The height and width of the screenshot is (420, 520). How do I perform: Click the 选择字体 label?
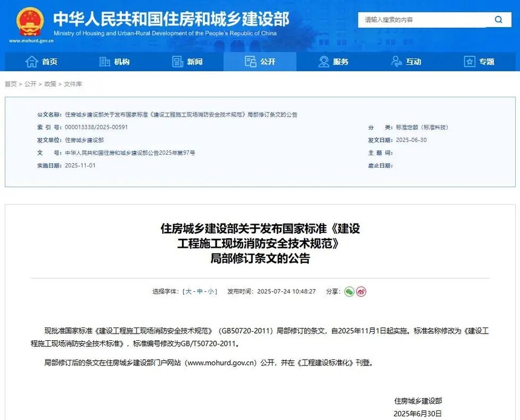pyautogui.click(x=166, y=292)
